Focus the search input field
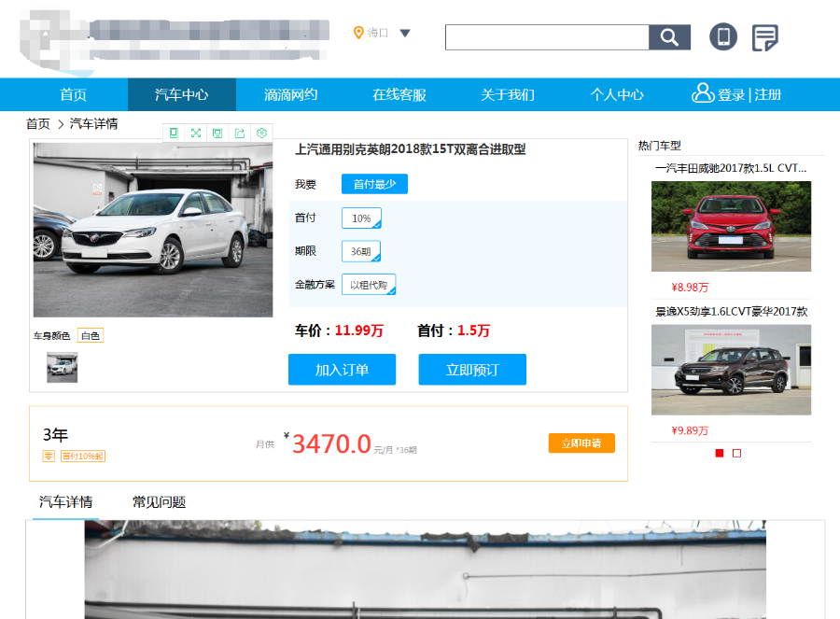Screen dimensions: 840x619 click(x=547, y=37)
